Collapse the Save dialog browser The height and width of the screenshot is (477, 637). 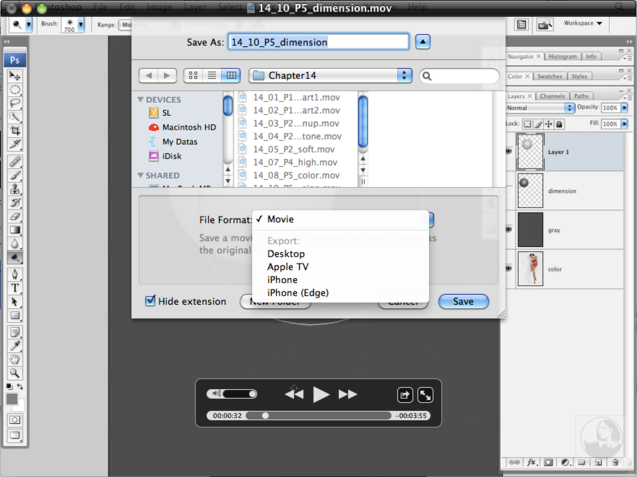tap(423, 42)
